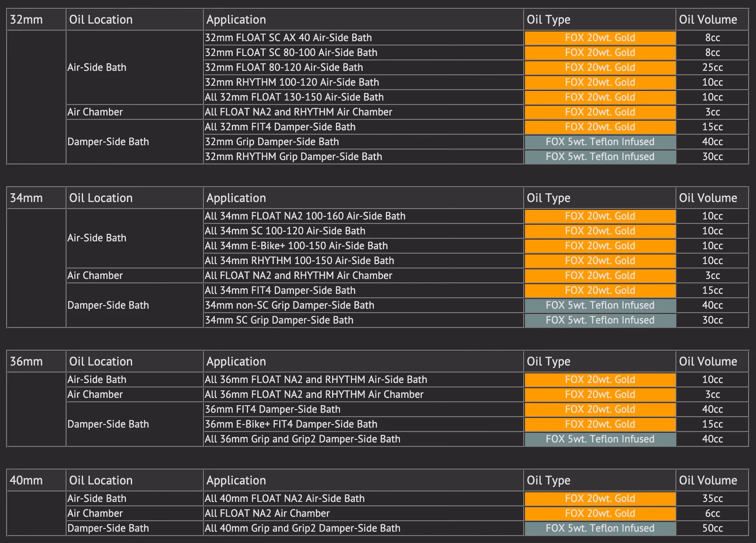
Task: Click the 40mm table header cell
Action: pyautogui.click(x=36, y=480)
